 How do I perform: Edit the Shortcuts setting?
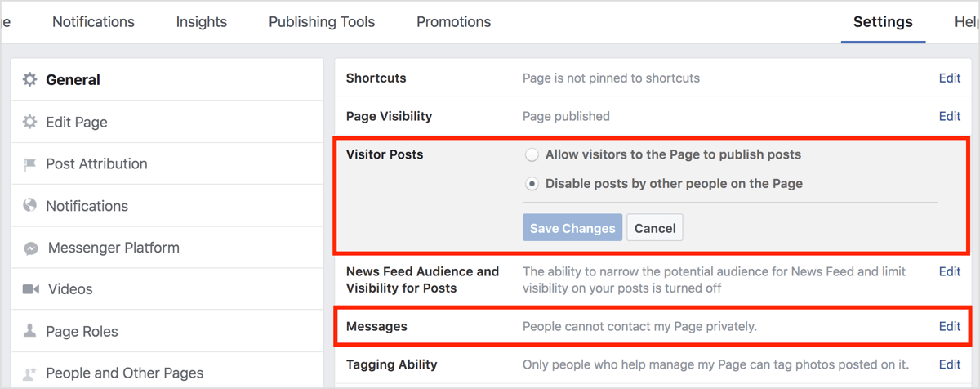tap(949, 78)
